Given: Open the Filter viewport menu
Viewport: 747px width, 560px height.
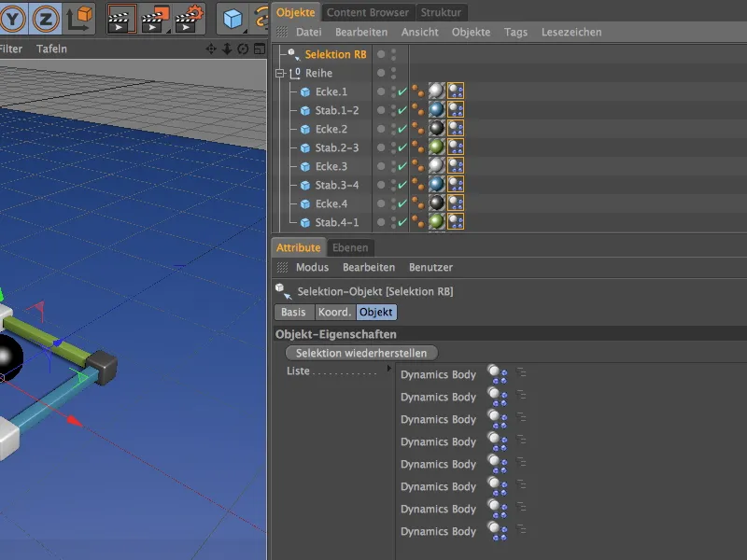Looking at the screenshot, I should [x=9, y=49].
